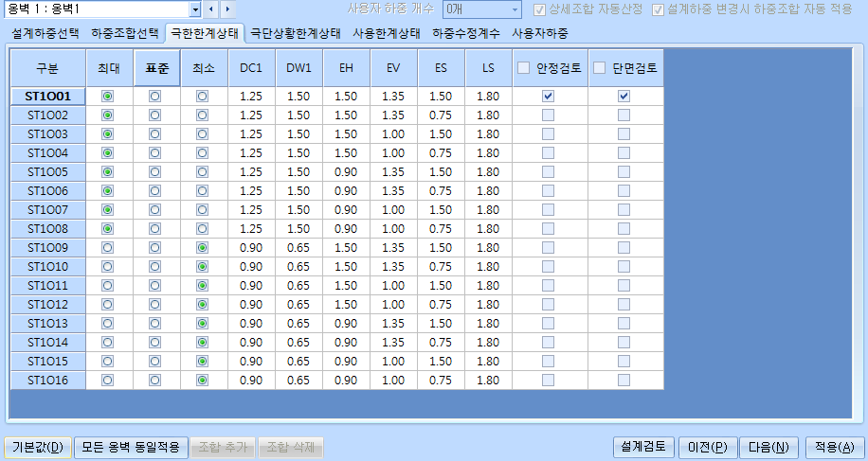Click EH value 0.90 in ST1O05 row

[347, 172]
